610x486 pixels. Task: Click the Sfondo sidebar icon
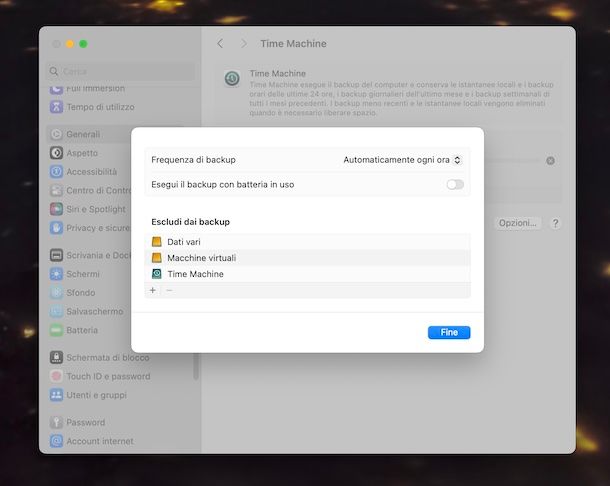click(x=56, y=293)
